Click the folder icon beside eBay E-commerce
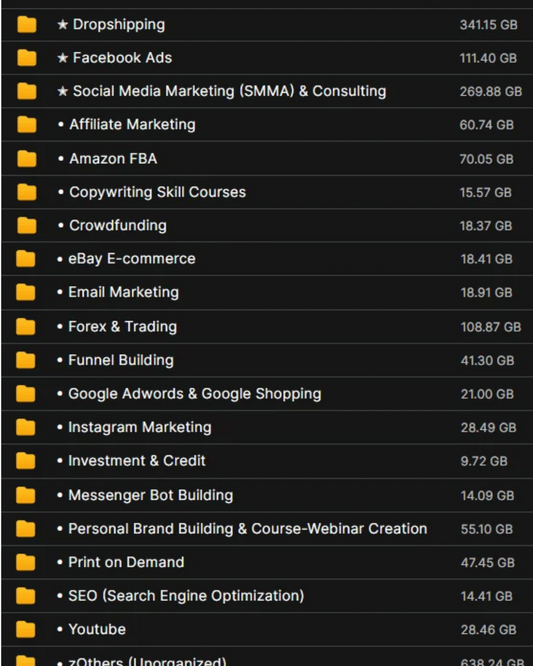Image resolution: width=533 pixels, height=666 pixels. tap(25, 259)
